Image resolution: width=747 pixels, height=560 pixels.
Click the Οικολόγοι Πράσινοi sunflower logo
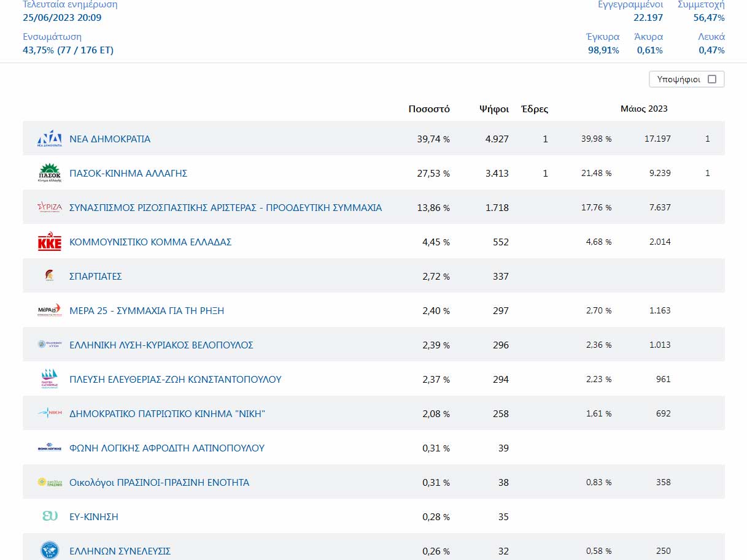[x=50, y=482]
